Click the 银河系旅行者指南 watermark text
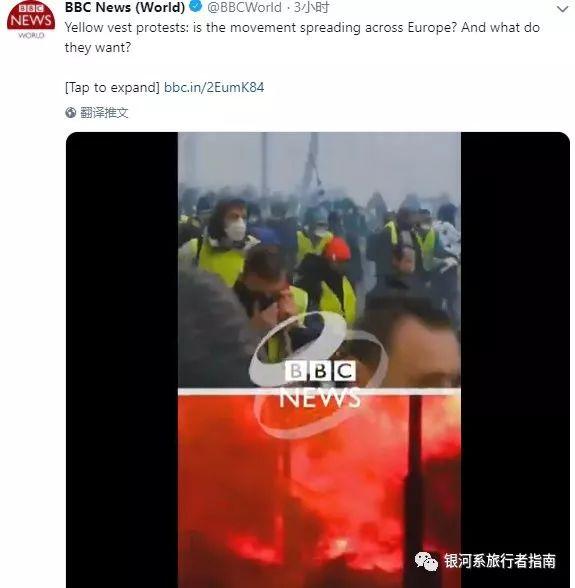This screenshot has height=588, width=575. pos(500,561)
